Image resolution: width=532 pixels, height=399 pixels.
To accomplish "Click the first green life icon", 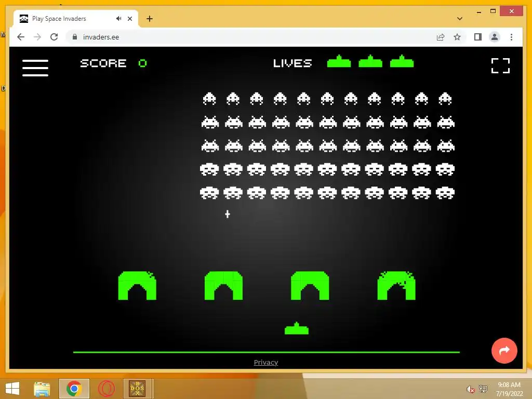I will point(339,61).
